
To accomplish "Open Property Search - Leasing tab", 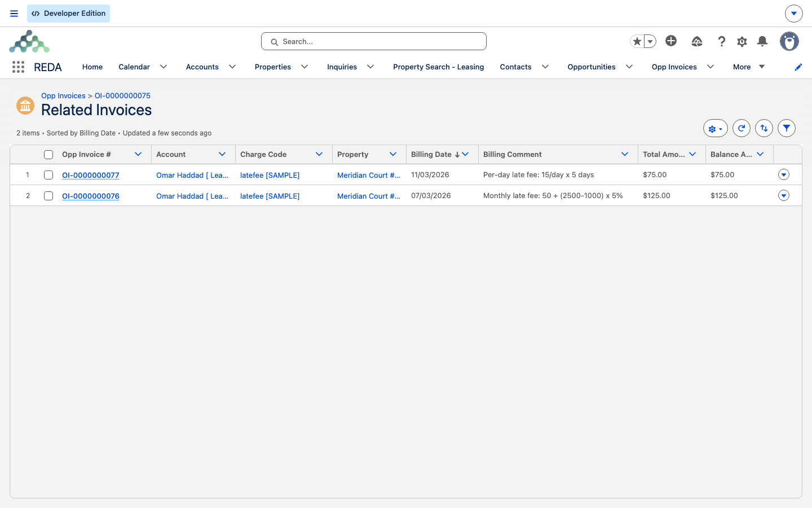I will (x=439, y=67).
